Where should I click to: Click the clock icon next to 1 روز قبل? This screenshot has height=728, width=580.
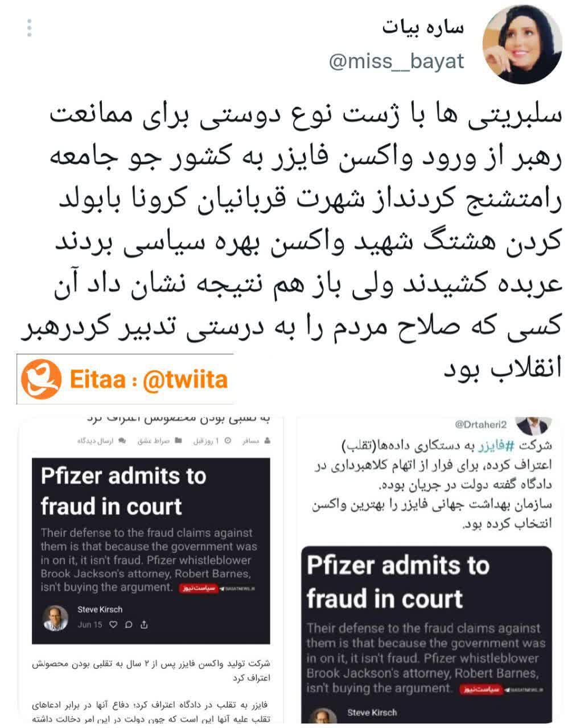[228, 441]
